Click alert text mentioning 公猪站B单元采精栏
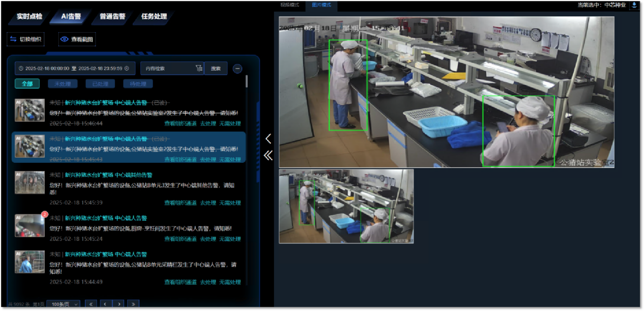Screen dimensions: 644x311 [143, 268]
